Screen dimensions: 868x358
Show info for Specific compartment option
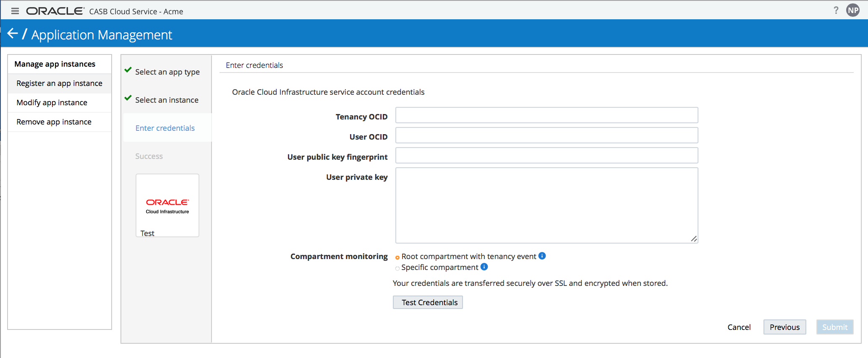[484, 267]
